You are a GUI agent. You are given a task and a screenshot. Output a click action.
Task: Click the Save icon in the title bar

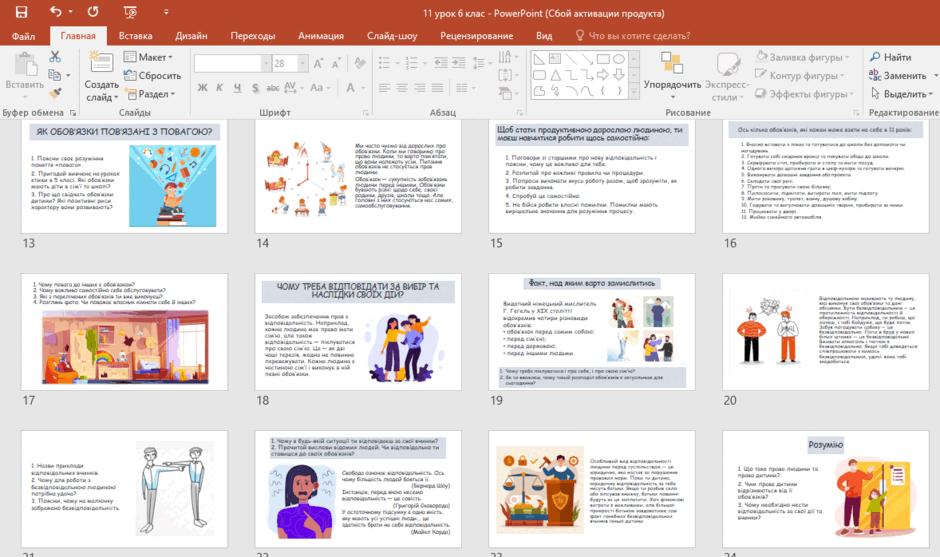22,12
